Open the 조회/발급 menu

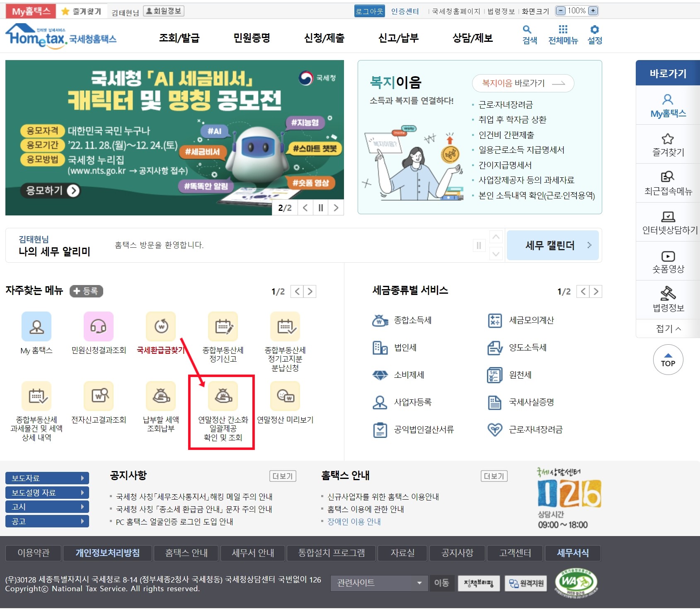coord(179,38)
